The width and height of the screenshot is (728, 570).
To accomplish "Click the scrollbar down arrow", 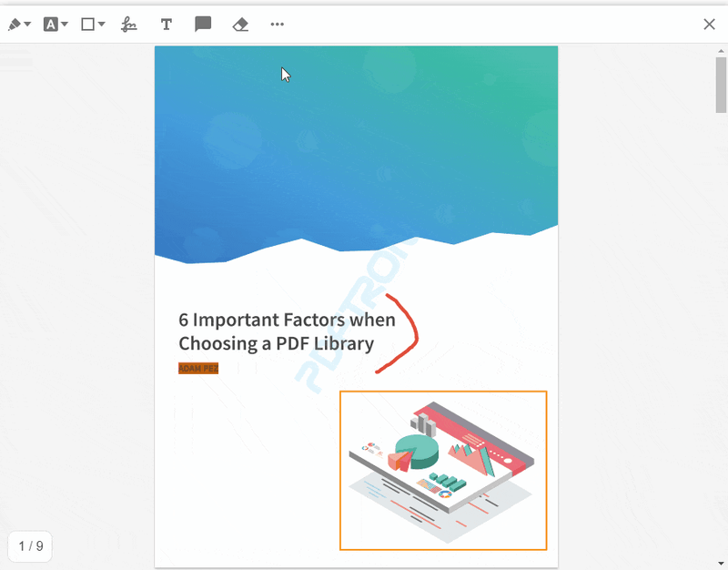I will [x=721, y=564].
